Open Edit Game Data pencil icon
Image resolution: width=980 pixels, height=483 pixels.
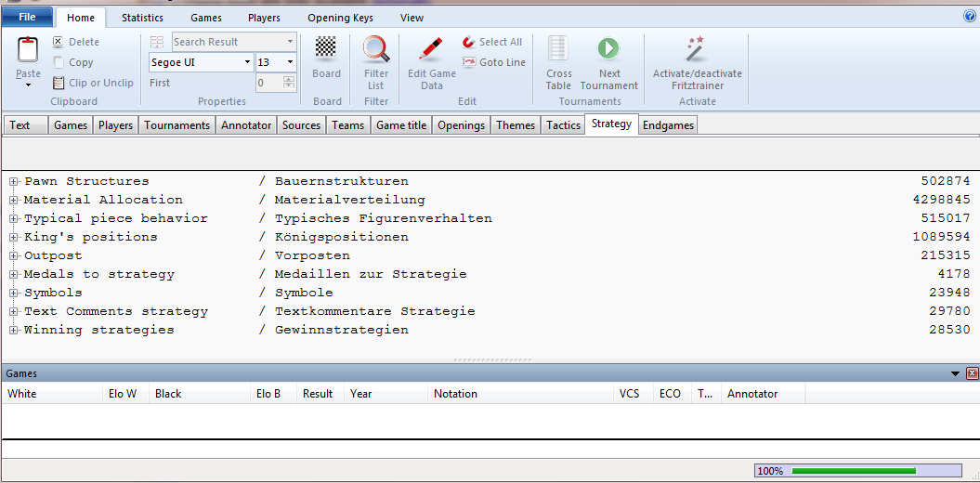coord(431,50)
